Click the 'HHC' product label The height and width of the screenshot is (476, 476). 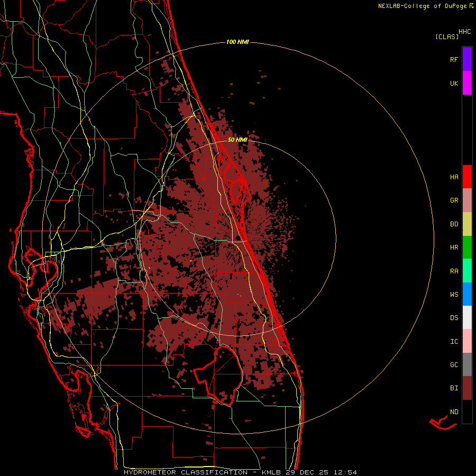464,32
